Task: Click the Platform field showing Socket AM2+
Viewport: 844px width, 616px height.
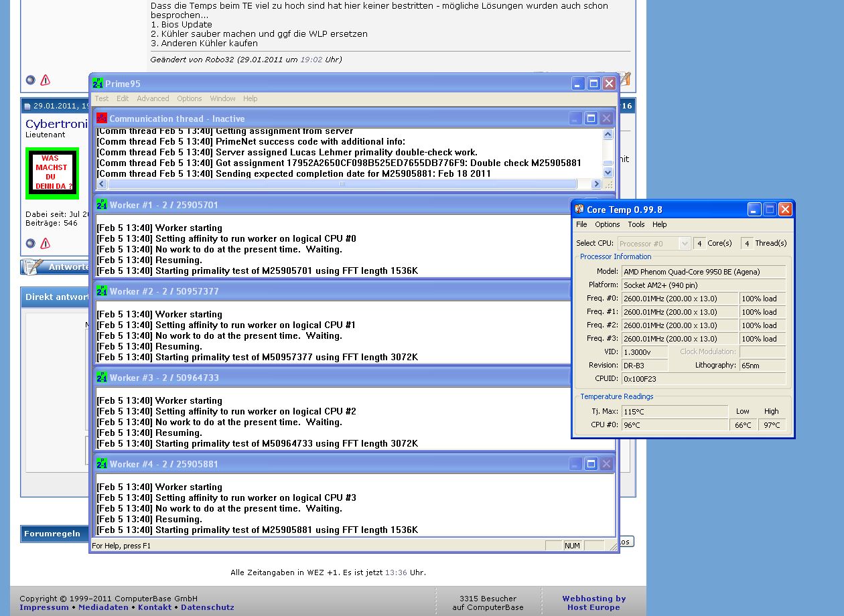Action: [x=703, y=285]
